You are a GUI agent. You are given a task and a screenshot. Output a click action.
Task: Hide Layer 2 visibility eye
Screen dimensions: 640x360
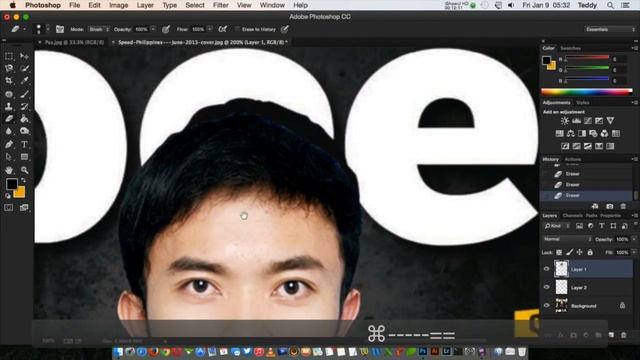547,287
